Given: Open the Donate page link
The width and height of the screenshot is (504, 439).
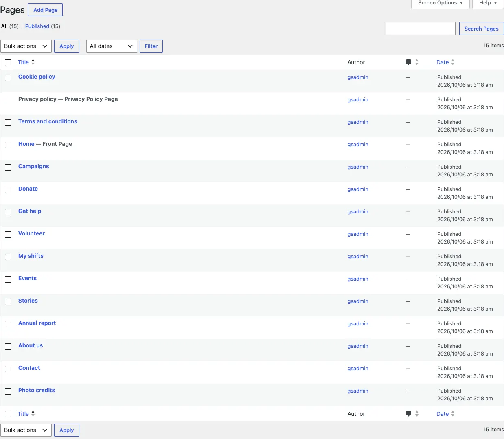Looking at the screenshot, I should 28,189.
